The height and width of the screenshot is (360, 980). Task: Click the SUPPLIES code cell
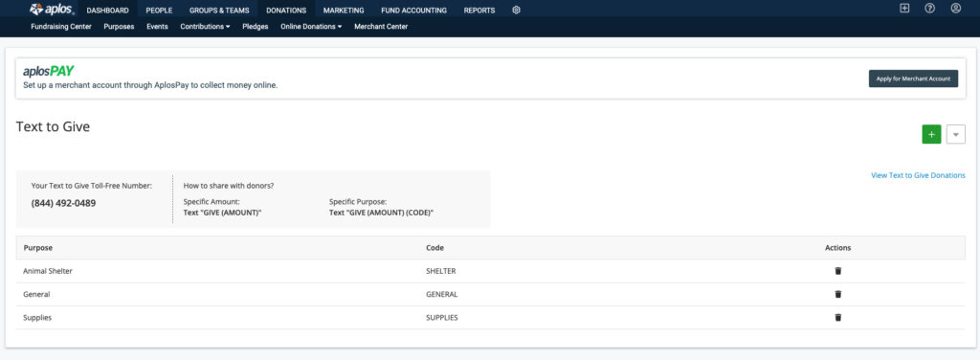pos(442,318)
